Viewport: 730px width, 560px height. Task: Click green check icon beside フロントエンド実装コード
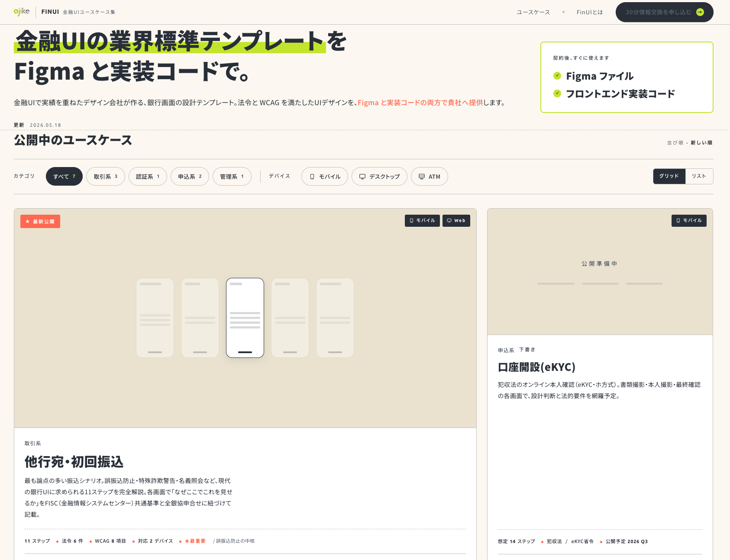[x=557, y=93]
